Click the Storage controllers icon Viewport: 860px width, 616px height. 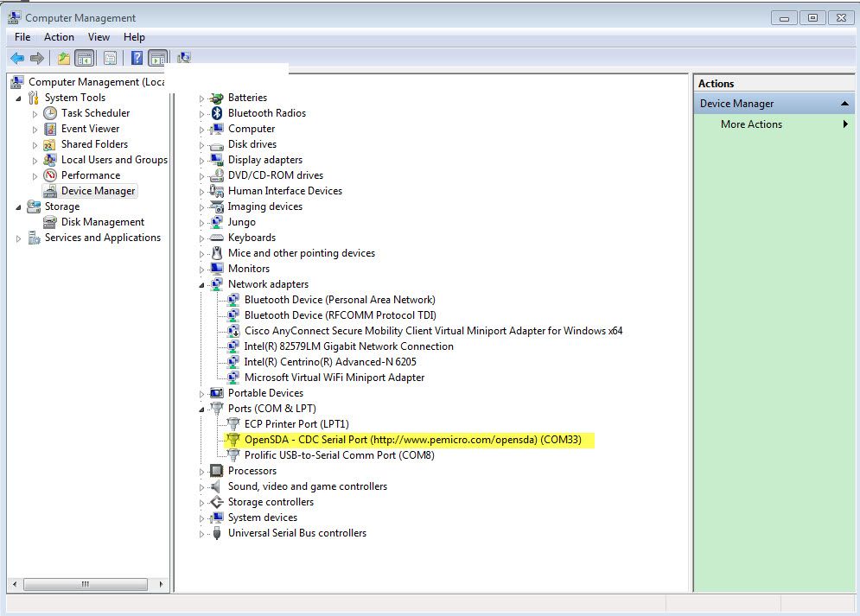(x=217, y=502)
